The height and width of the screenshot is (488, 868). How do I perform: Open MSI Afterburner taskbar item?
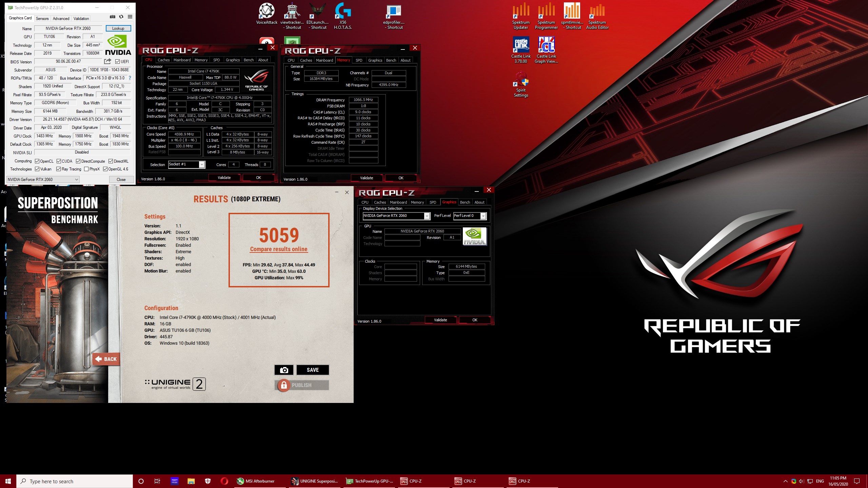259,481
